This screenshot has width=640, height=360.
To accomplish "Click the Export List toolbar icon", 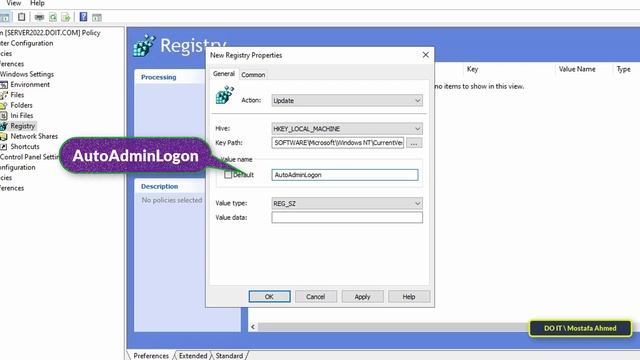I will [66, 17].
